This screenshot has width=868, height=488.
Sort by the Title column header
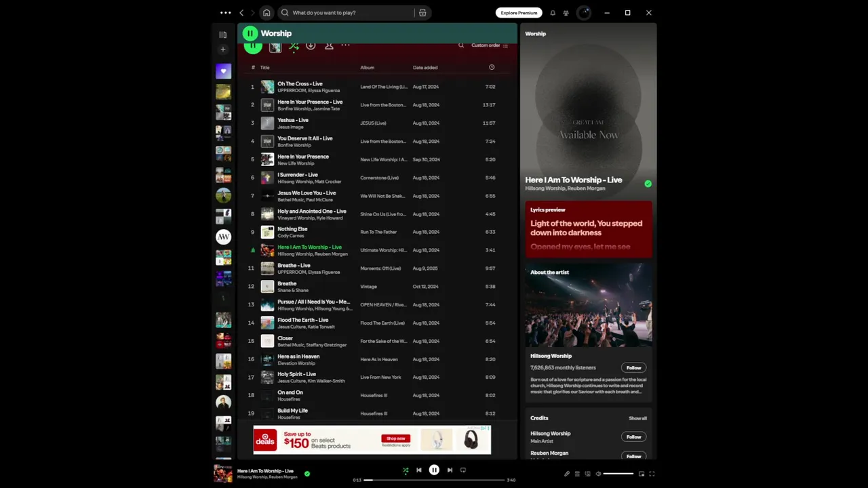point(264,68)
